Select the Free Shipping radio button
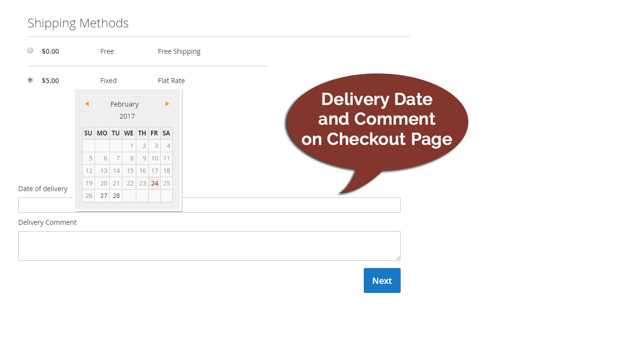 [x=30, y=50]
